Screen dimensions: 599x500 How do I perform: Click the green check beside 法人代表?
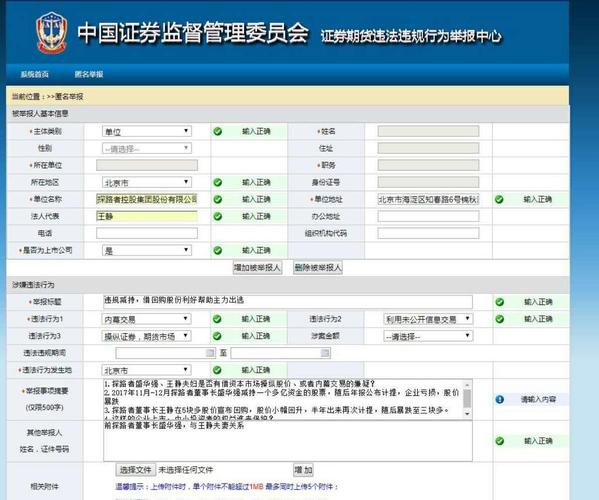coord(218,216)
